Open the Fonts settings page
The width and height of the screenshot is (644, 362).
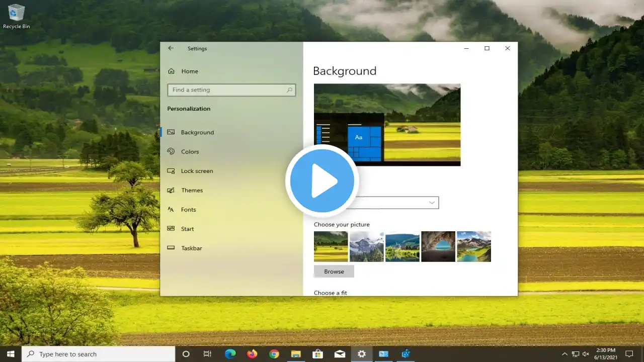pyautogui.click(x=188, y=210)
